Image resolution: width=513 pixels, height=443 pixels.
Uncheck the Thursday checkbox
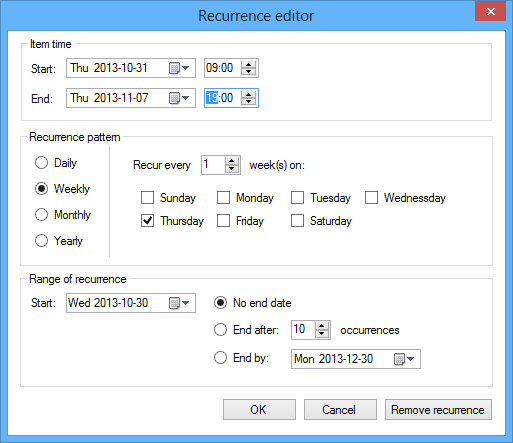(147, 221)
